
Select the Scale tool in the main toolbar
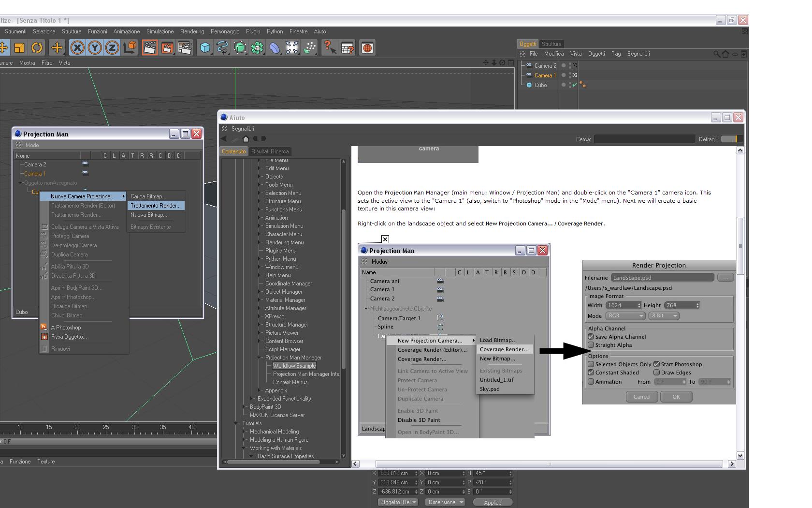coord(19,47)
